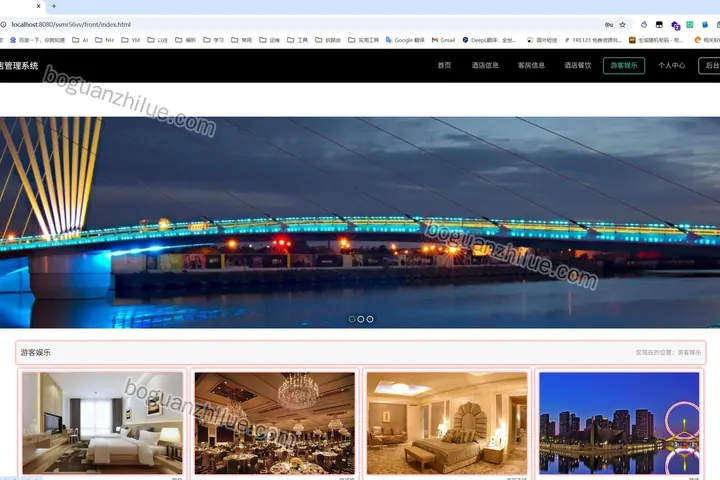Open the AI bookmark folder
This screenshot has width=720, height=480.
click(80, 40)
